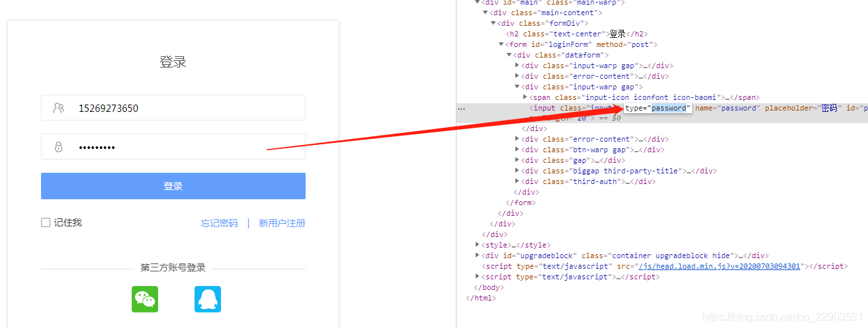Expand the first div class="error-content" node
The height and width of the screenshot is (329, 868).
click(x=517, y=76)
